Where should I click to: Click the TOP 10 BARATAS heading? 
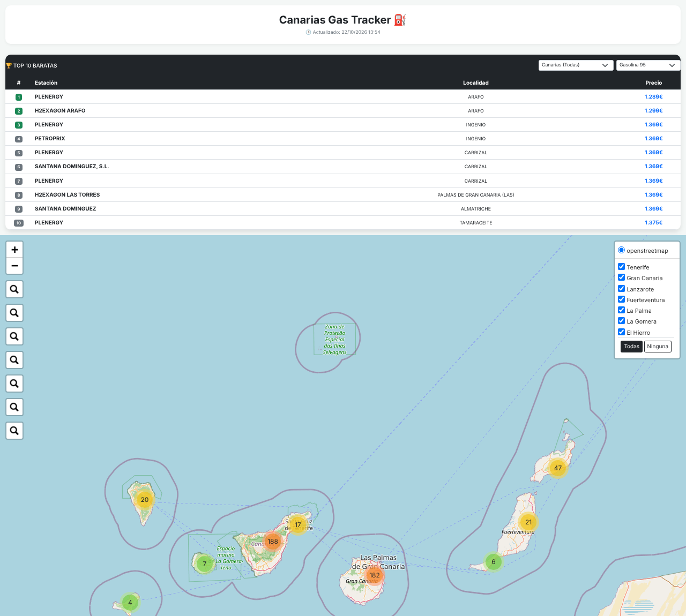point(32,66)
